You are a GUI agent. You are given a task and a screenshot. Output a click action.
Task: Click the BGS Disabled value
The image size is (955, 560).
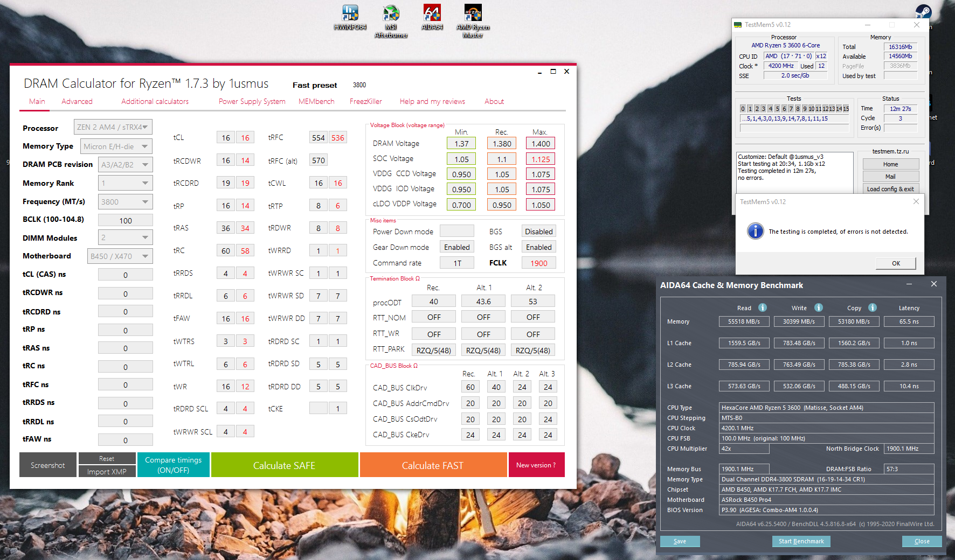point(539,232)
